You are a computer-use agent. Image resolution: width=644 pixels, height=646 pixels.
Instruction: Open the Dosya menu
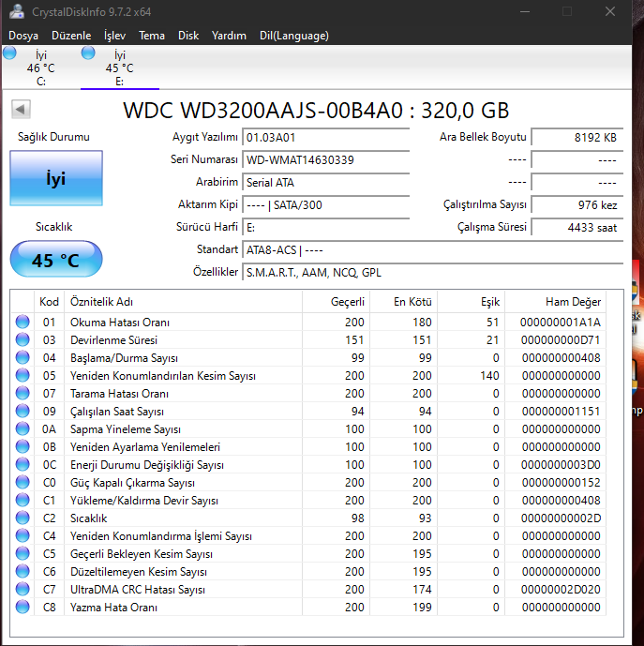(23, 36)
